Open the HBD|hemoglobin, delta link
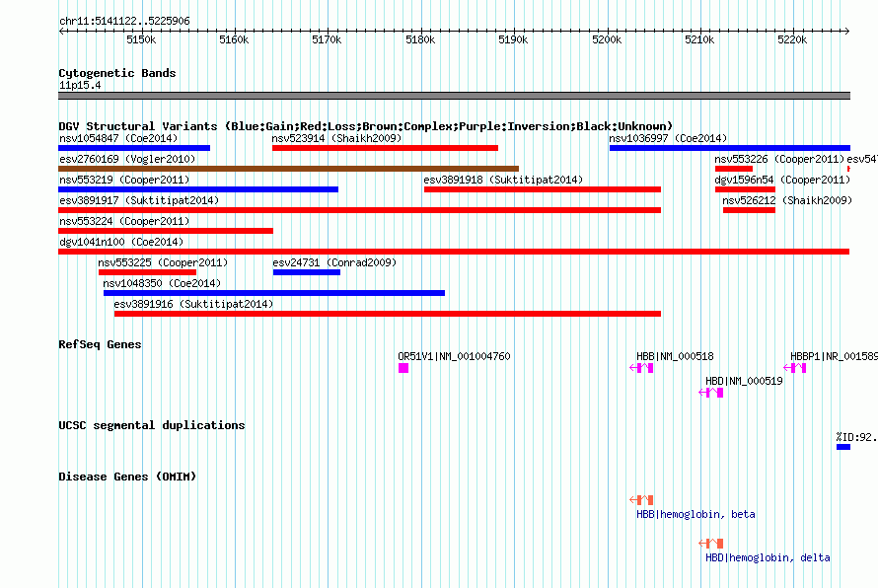 point(768,557)
